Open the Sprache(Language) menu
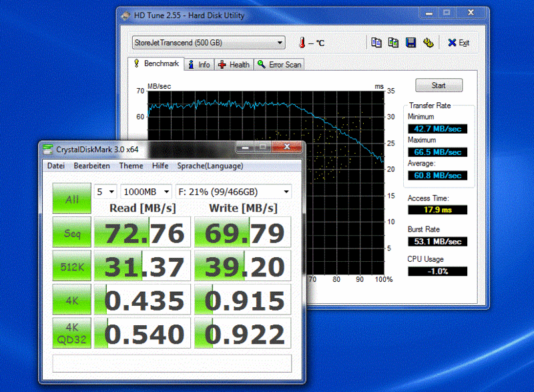Viewport: 534px width, 392px height. click(210, 166)
